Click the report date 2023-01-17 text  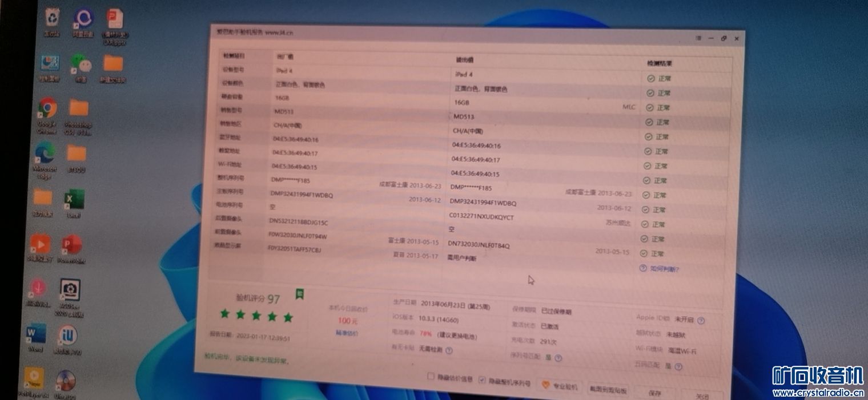263,338
